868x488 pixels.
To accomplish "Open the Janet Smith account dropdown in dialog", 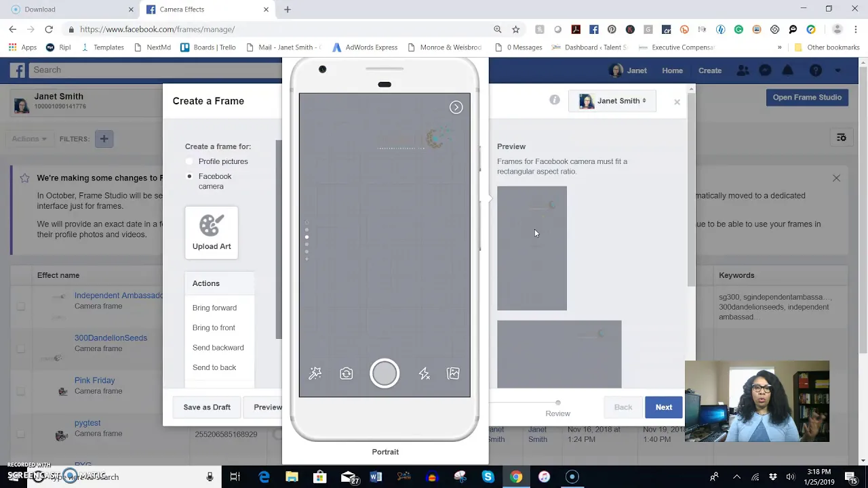I will (x=612, y=101).
